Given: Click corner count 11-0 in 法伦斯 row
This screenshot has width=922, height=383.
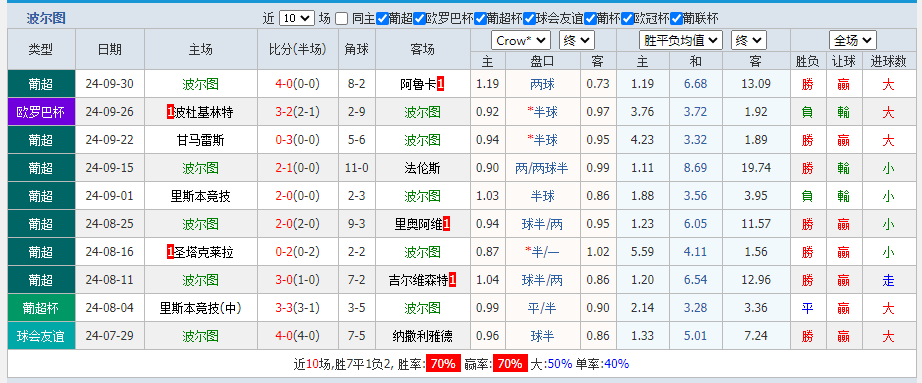Looking at the screenshot, I should pos(357,168).
